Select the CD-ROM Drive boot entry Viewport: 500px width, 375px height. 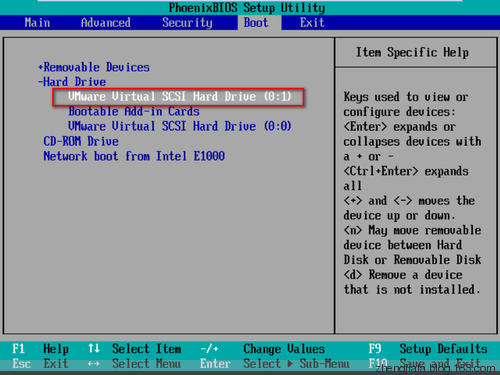click(x=81, y=141)
